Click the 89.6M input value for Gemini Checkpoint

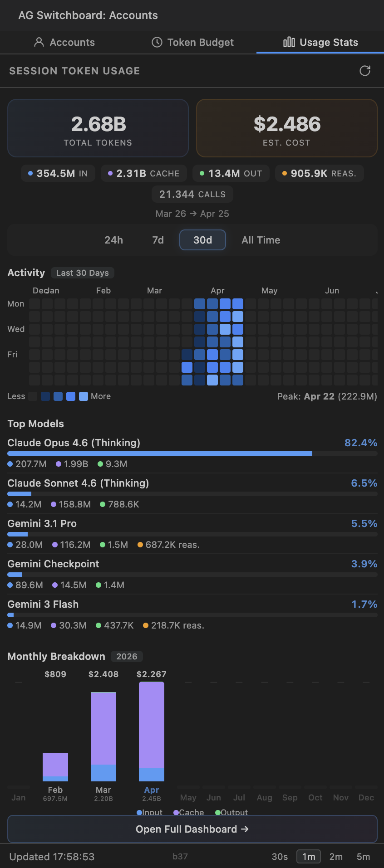[x=25, y=585]
